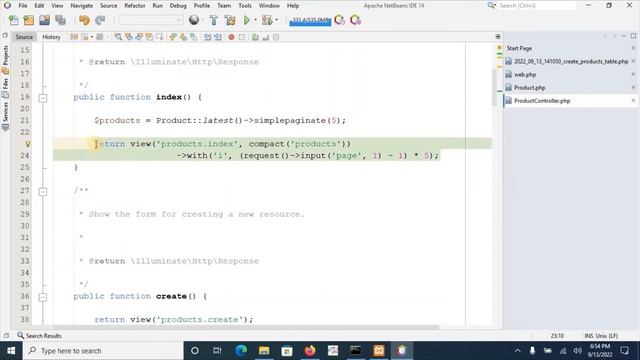This screenshot has height=360, width=640.
Task: Switch to the Source tab
Action: 24,37
